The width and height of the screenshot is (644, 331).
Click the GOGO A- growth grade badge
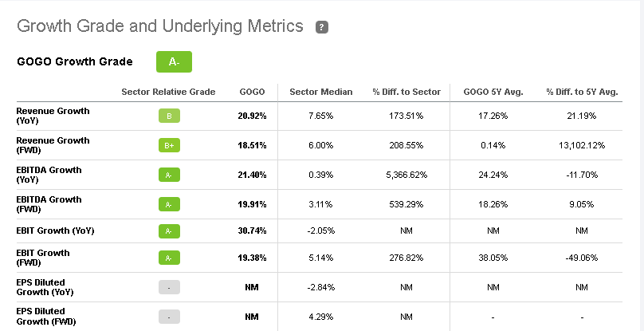point(174,62)
